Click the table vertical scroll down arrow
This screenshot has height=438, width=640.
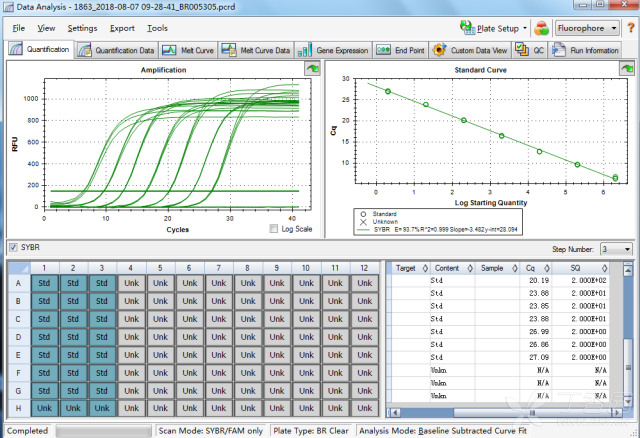pyautogui.click(x=628, y=401)
